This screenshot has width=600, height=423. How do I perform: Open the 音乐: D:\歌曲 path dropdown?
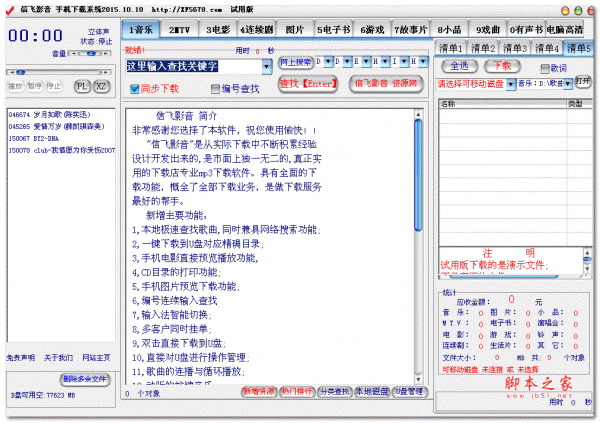568,83
